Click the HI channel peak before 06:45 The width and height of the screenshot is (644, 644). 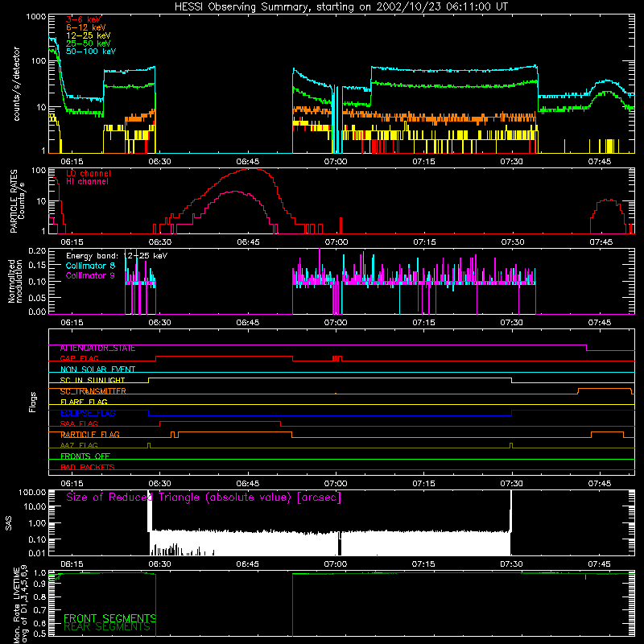click(235, 192)
